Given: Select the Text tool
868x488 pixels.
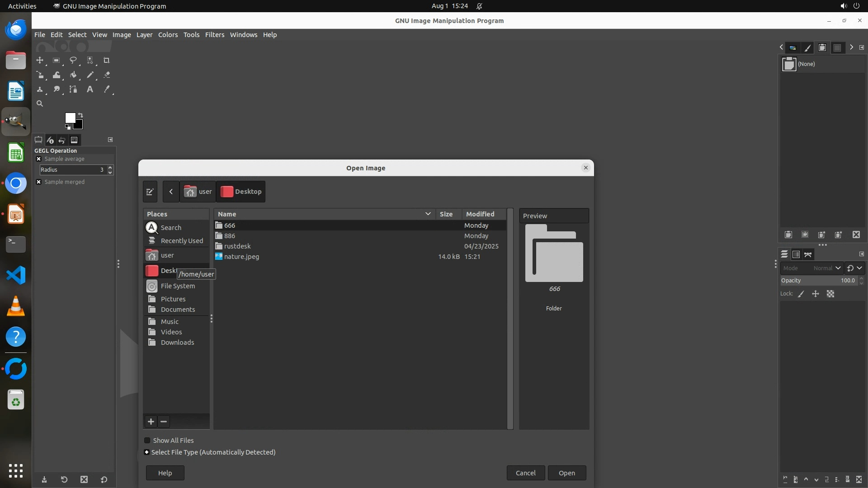Looking at the screenshot, I should coord(90,89).
